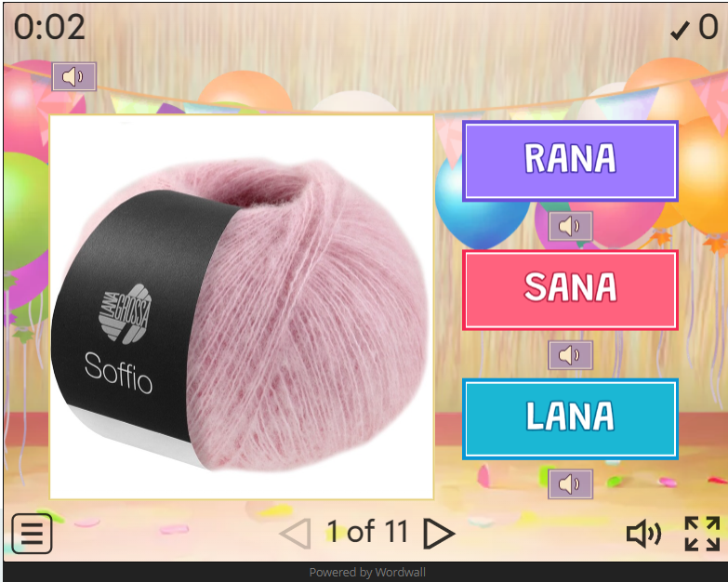Click the 0:02 timer display

coord(49,27)
